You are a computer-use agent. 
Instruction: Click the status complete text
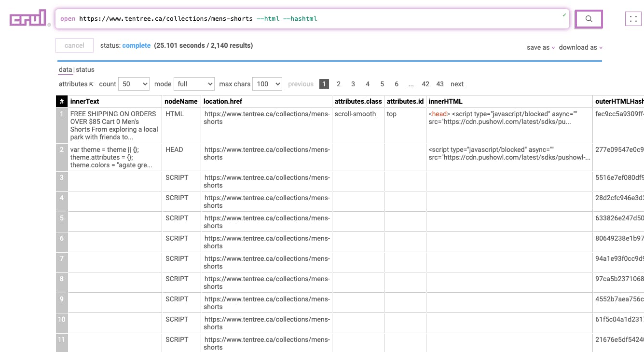click(137, 45)
